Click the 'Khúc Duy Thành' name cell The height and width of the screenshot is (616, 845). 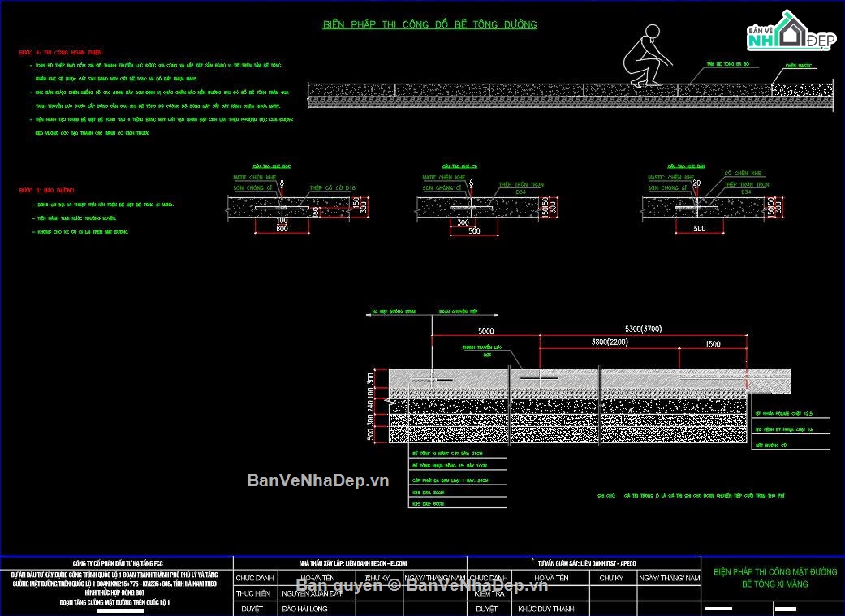(545, 609)
